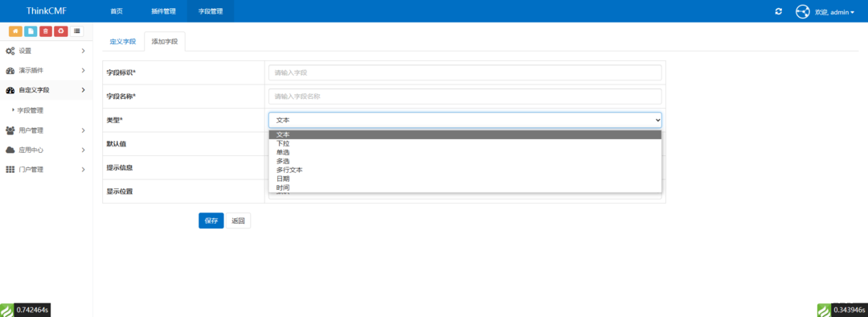Open 插件管理 in the top navigation
Image resolution: width=868 pixels, height=317 pixels.
point(163,11)
